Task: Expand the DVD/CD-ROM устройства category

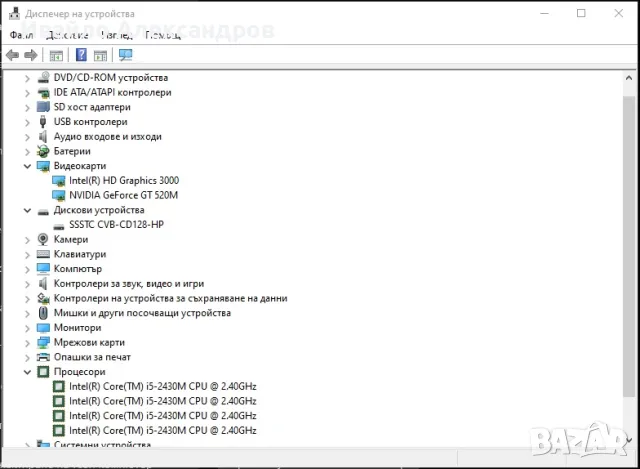Action: (x=27, y=77)
